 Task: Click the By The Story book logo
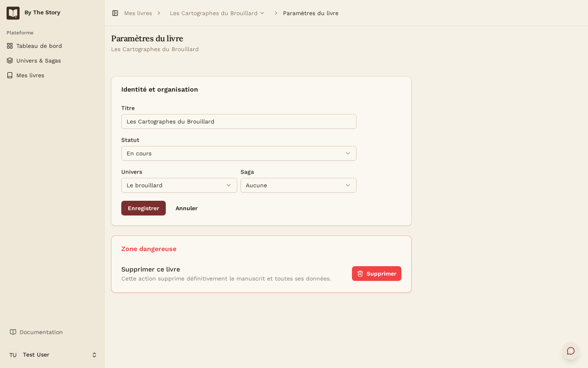coord(13,13)
